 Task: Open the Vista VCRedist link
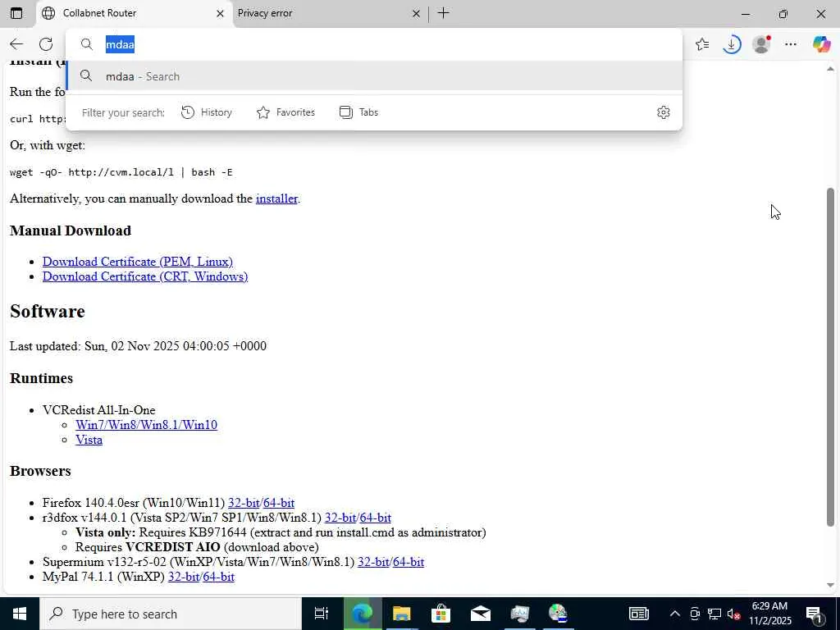(x=89, y=440)
